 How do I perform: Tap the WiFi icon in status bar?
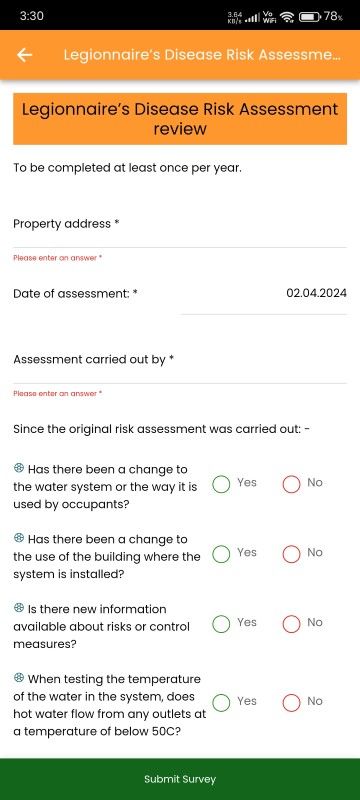coord(288,17)
